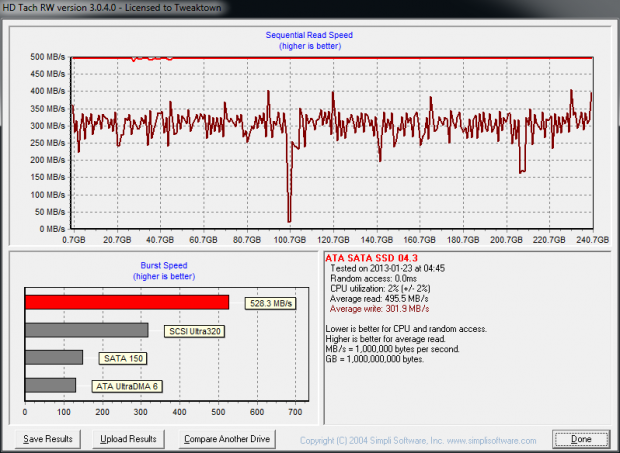This screenshot has width=620, height=453.
Task: Click the 100.7GB axis label
Action: point(290,240)
